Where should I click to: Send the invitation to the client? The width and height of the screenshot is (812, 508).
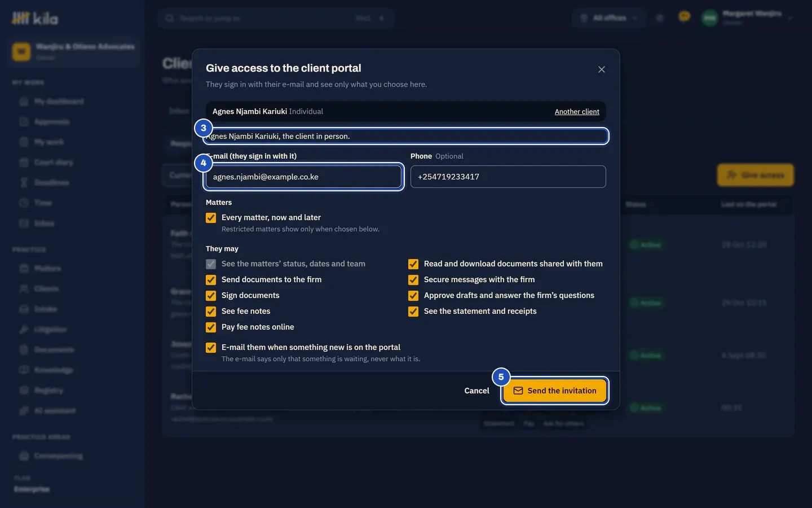point(555,391)
